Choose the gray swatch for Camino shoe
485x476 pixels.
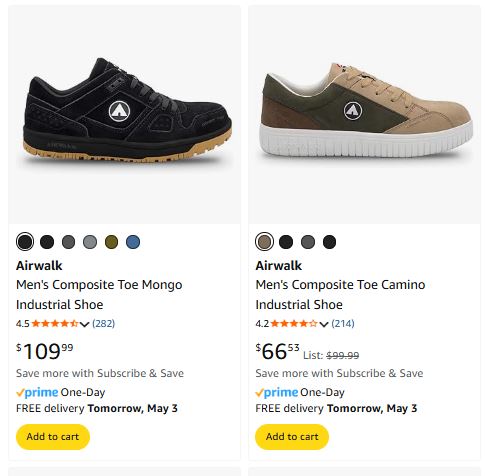coord(308,242)
